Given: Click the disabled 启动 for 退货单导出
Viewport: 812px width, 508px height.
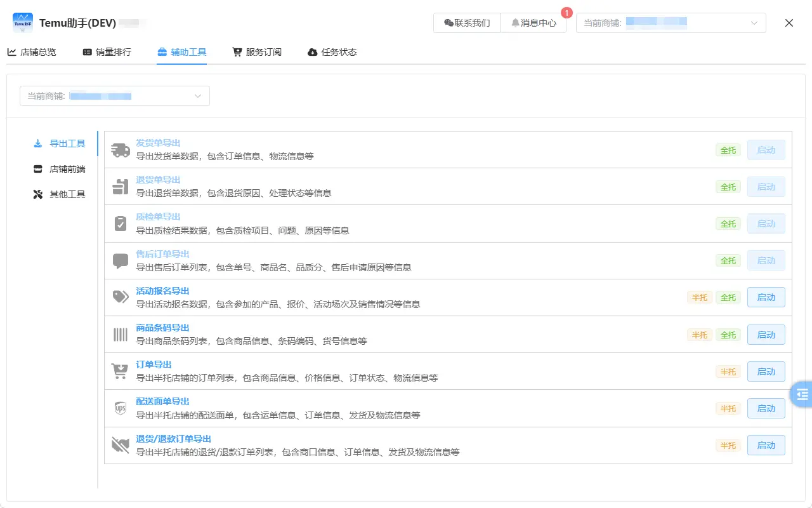Looking at the screenshot, I should pyautogui.click(x=766, y=187).
